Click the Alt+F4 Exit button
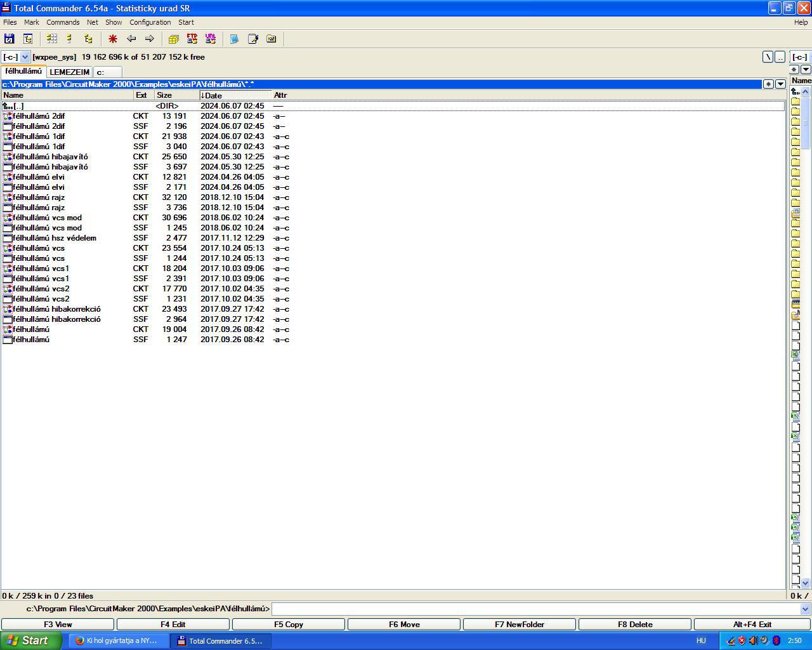 tap(752, 625)
